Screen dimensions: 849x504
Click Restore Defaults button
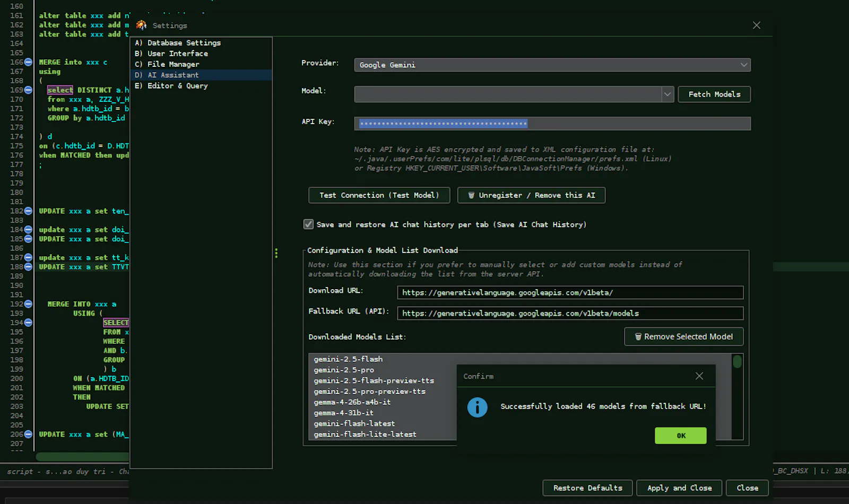(588, 488)
